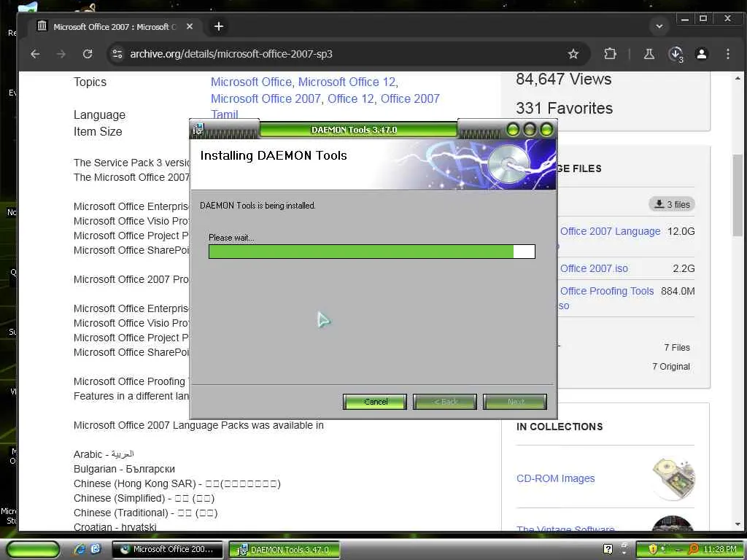Open The Vintage Software collection link
The width and height of the screenshot is (747, 560).
[565, 528]
